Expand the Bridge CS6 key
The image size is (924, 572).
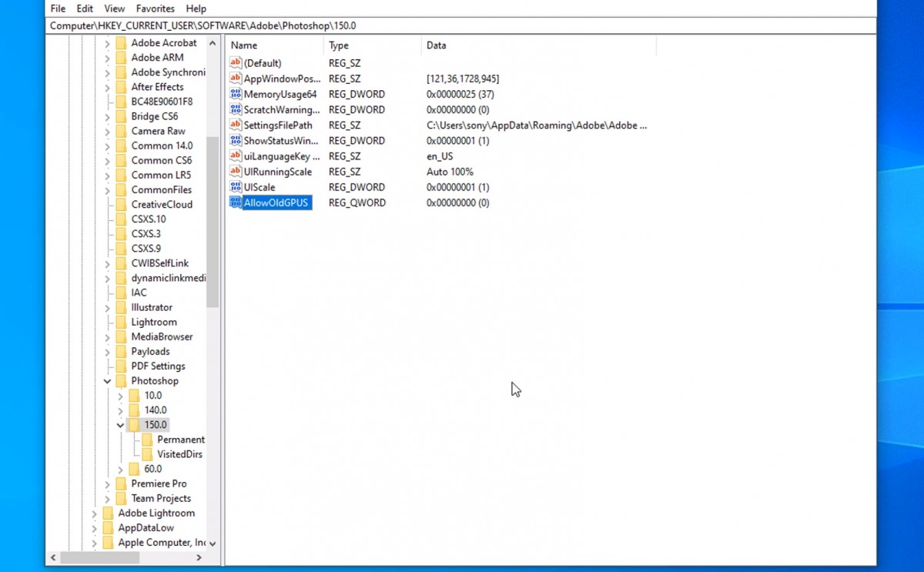tap(108, 116)
